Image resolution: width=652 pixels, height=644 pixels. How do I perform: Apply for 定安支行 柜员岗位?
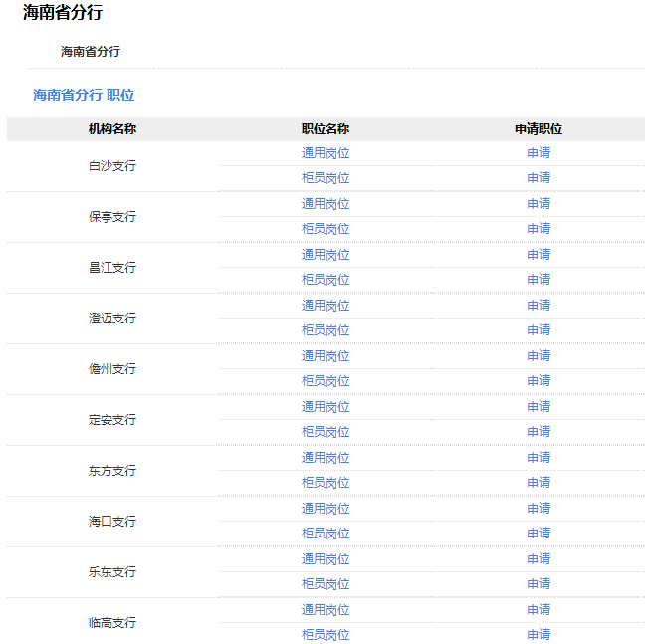click(539, 432)
